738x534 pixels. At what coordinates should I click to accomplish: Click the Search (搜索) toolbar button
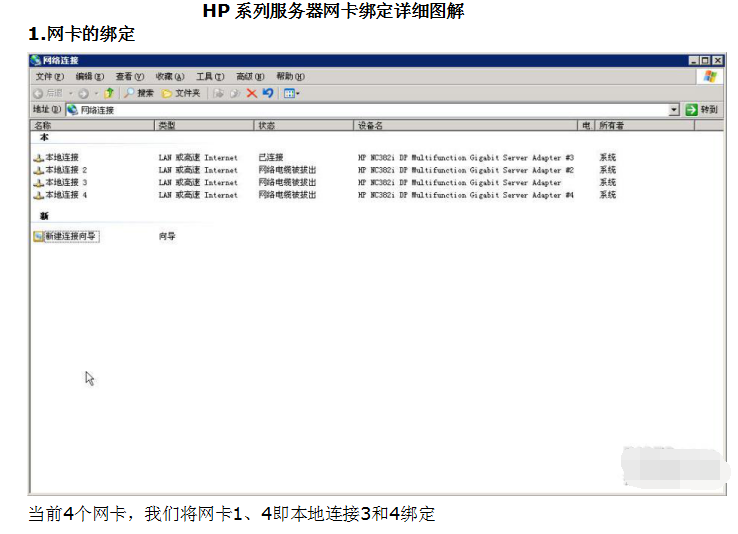[x=139, y=93]
